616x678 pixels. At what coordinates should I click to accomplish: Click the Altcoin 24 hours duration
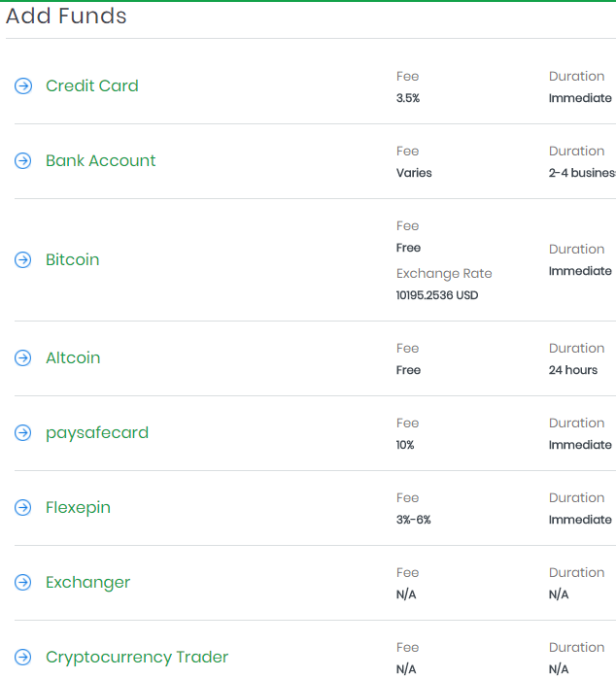573,370
